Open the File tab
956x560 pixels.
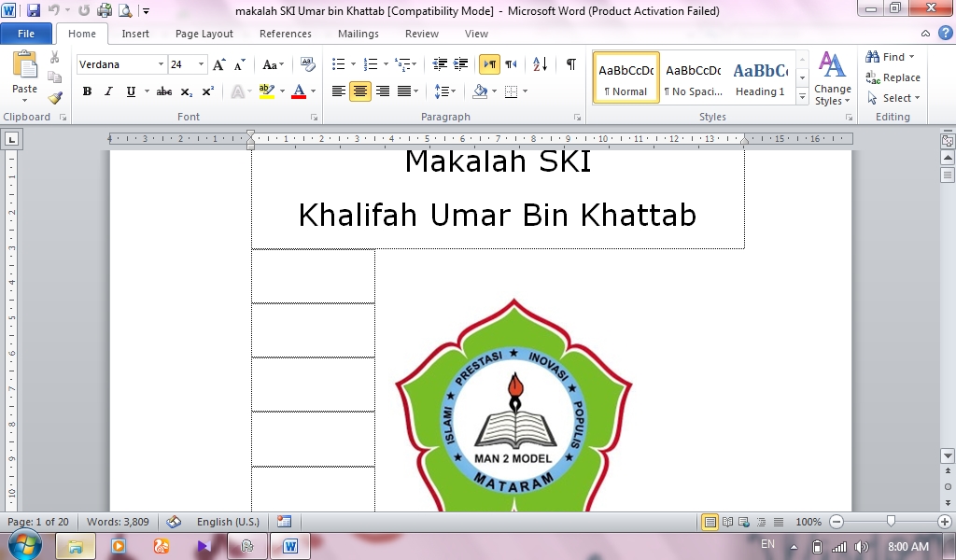(26, 34)
